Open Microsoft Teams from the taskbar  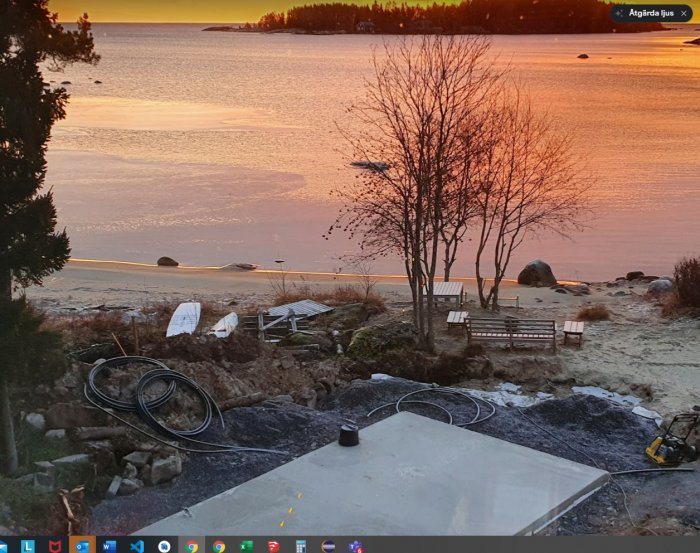click(355, 546)
